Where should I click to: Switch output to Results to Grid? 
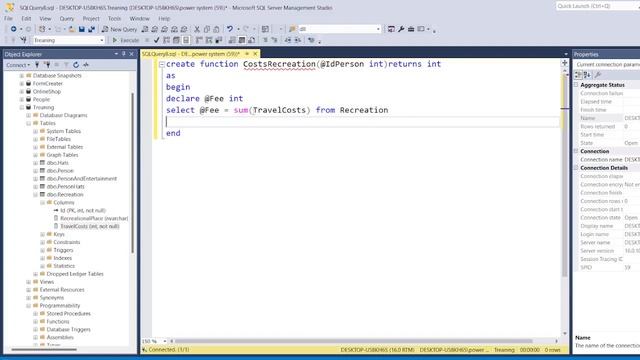tap(242, 40)
